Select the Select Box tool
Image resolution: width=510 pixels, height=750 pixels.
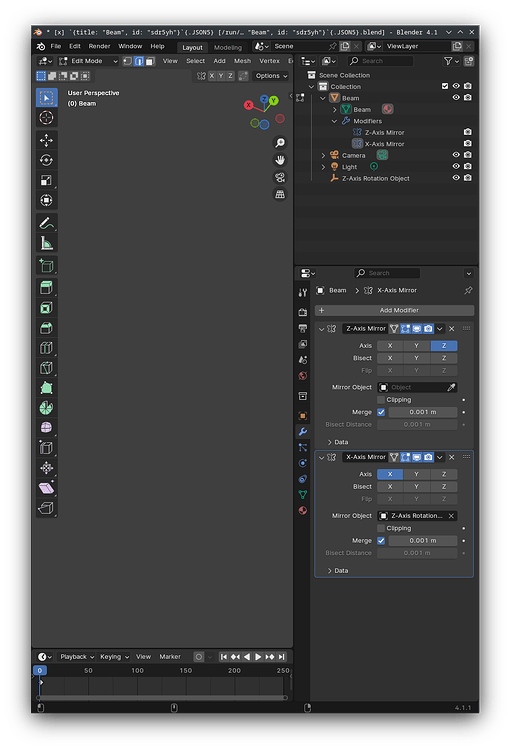46,98
